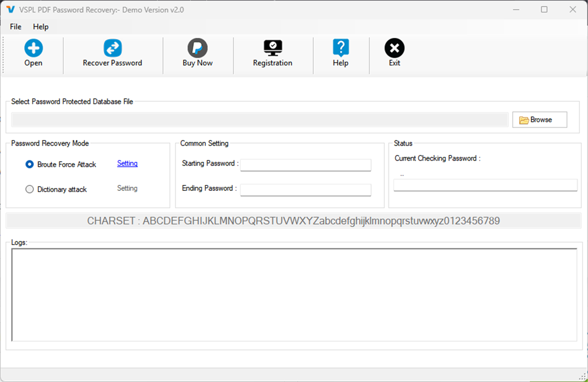588x382 pixels.
Task: Click the Dictionary attack Setting label
Action: click(127, 188)
